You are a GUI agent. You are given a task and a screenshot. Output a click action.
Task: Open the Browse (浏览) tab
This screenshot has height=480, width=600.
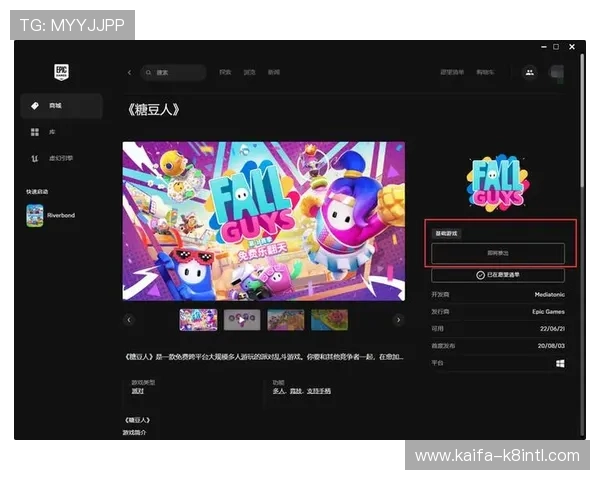[x=249, y=72]
